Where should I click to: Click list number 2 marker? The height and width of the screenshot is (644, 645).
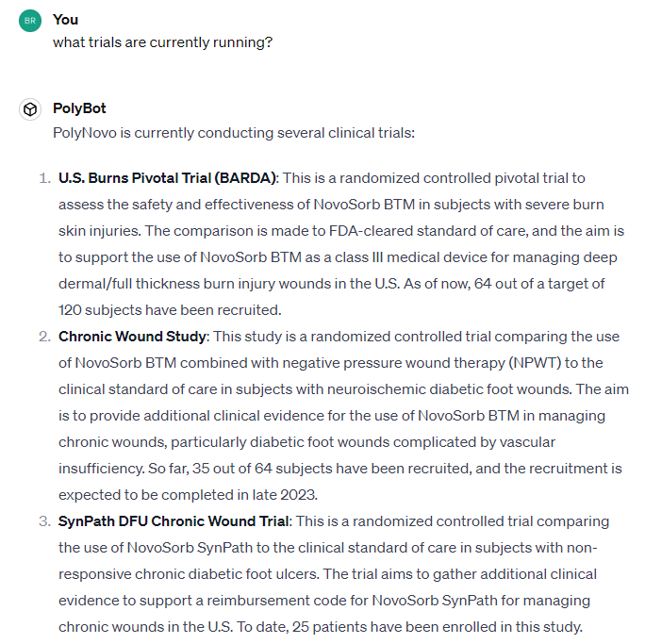coord(44,337)
